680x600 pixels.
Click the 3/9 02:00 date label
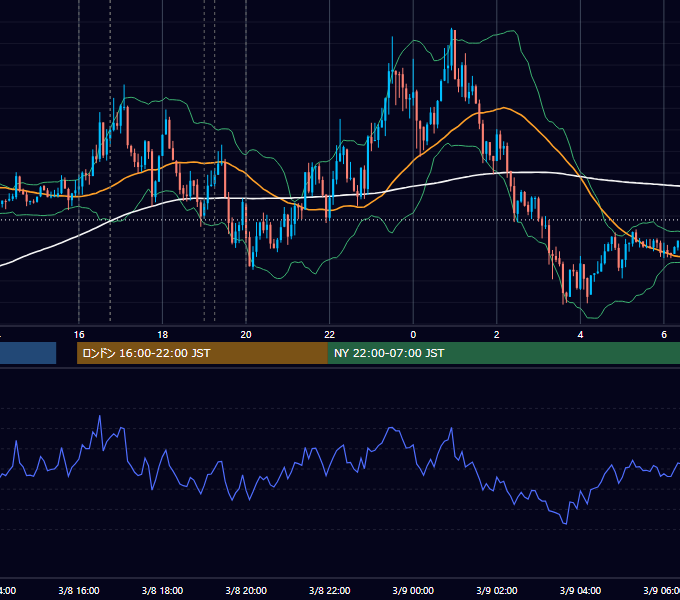[x=497, y=590]
